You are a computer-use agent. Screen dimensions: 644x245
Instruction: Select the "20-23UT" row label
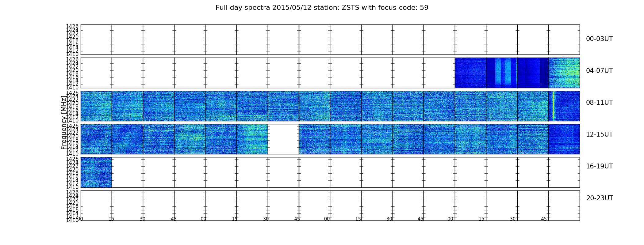(600, 198)
